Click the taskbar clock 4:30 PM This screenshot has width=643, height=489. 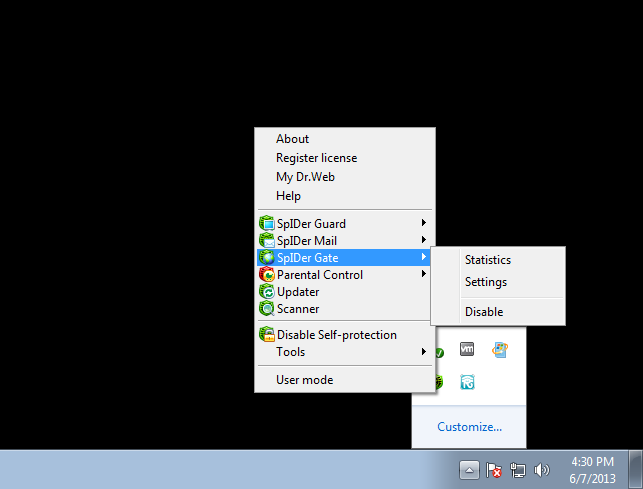click(x=593, y=462)
